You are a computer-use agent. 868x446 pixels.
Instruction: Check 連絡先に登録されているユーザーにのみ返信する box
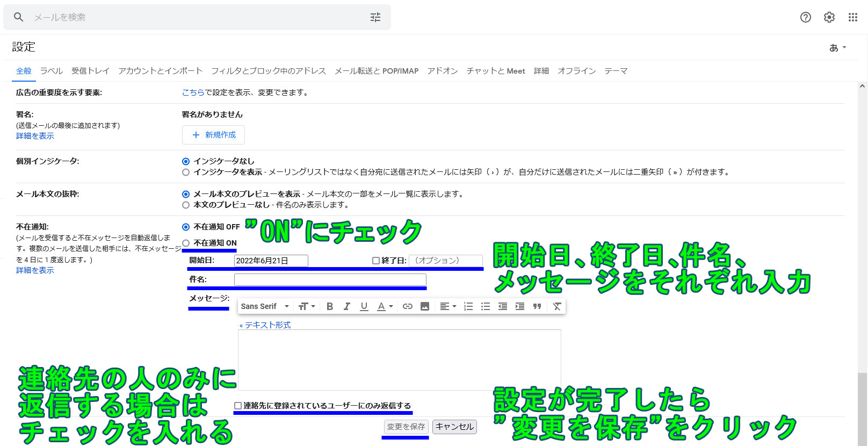[238, 406]
